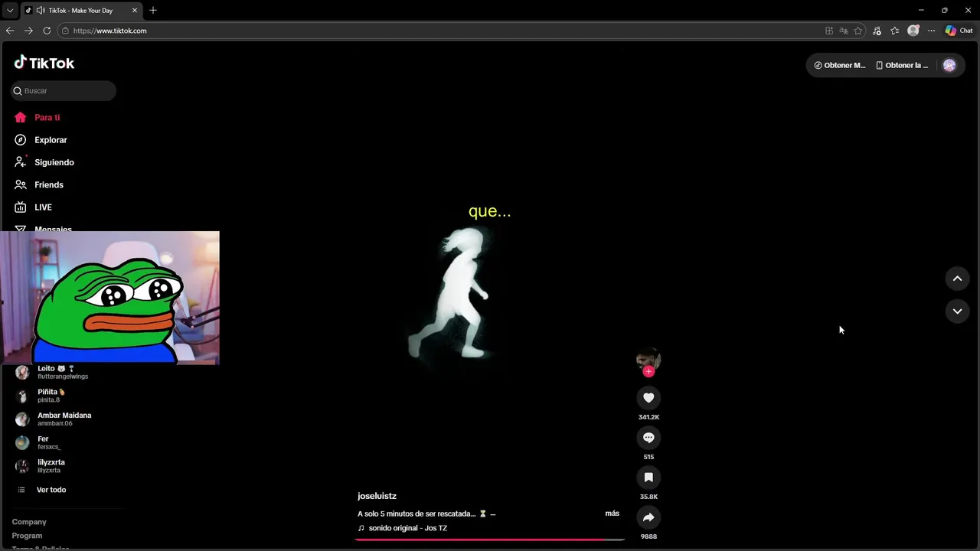980x551 pixels.
Task: Add page to favorites with star
Action: point(858,31)
